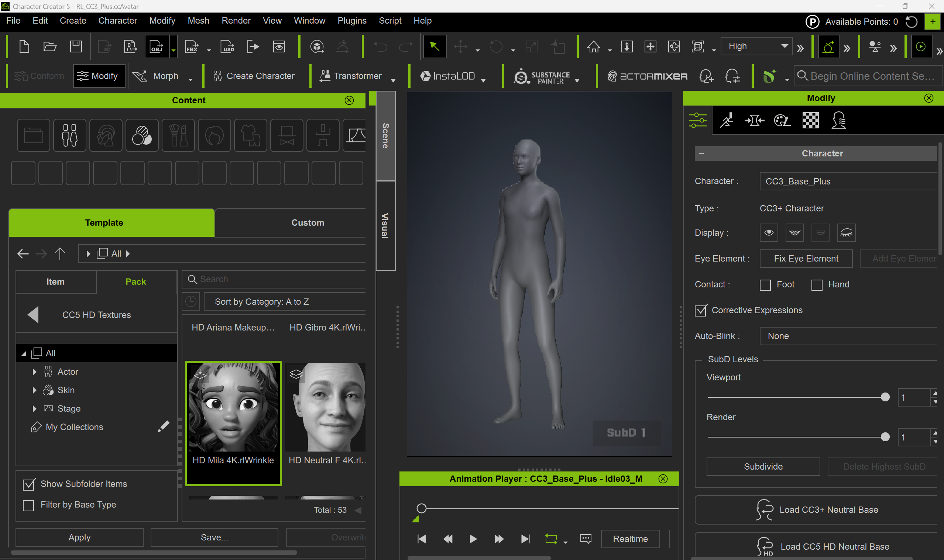Click the Render SubD slider handle

(x=885, y=438)
